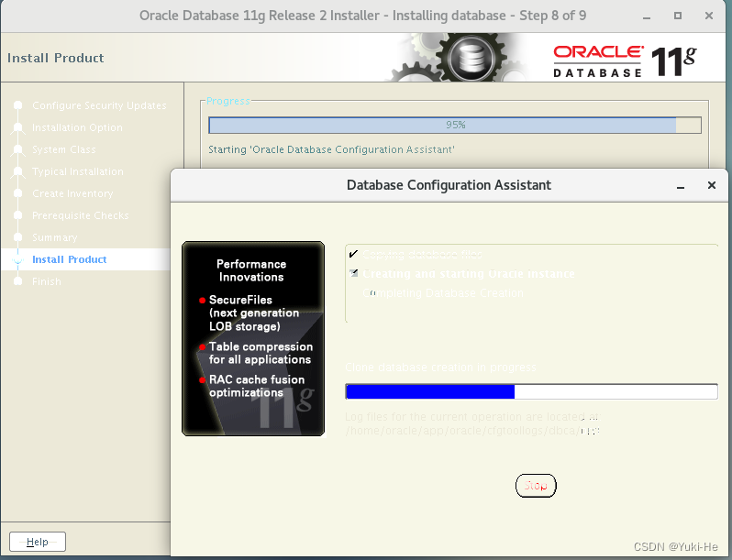The height and width of the screenshot is (560, 732).
Task: Click 'Creating and starting Oracle instance' text
Action: click(x=468, y=274)
